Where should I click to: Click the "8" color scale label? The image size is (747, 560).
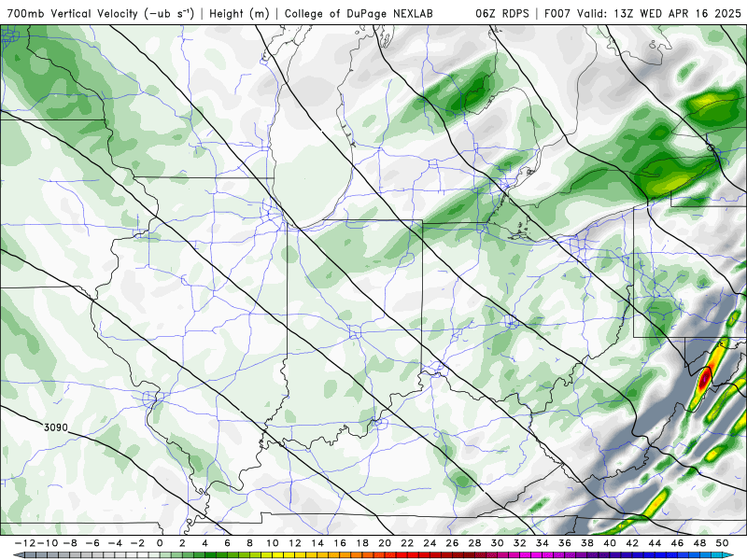coord(249,543)
